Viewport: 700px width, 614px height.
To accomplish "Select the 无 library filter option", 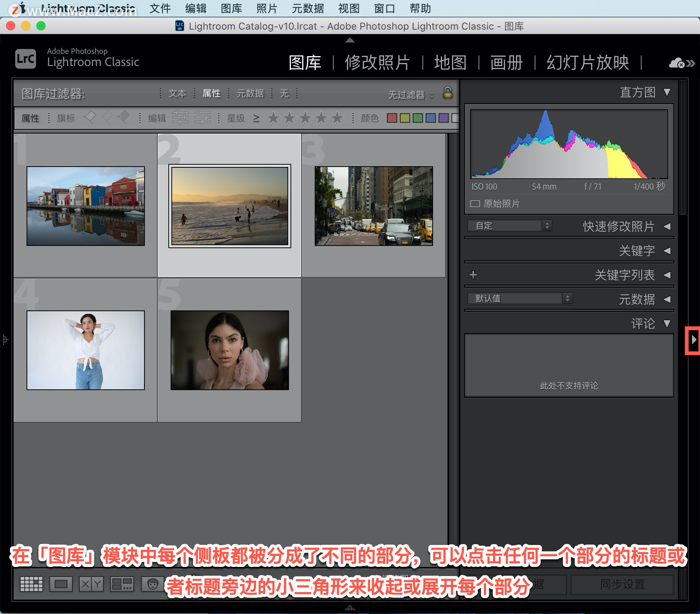I will [x=284, y=93].
